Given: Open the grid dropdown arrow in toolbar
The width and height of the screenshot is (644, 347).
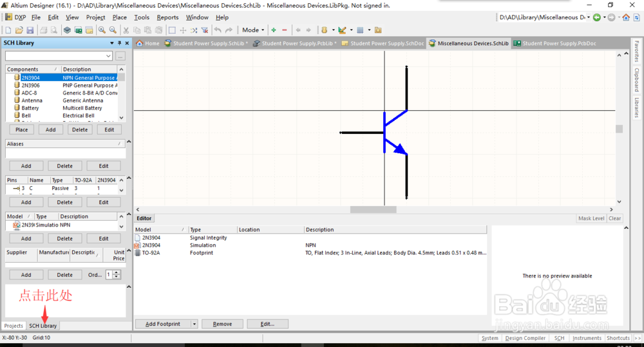Looking at the screenshot, I should (369, 30).
